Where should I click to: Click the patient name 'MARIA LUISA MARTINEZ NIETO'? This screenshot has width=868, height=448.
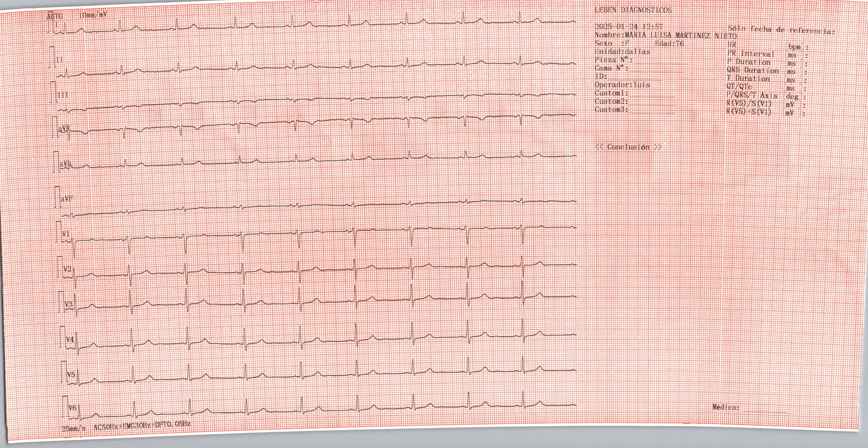click(x=681, y=36)
